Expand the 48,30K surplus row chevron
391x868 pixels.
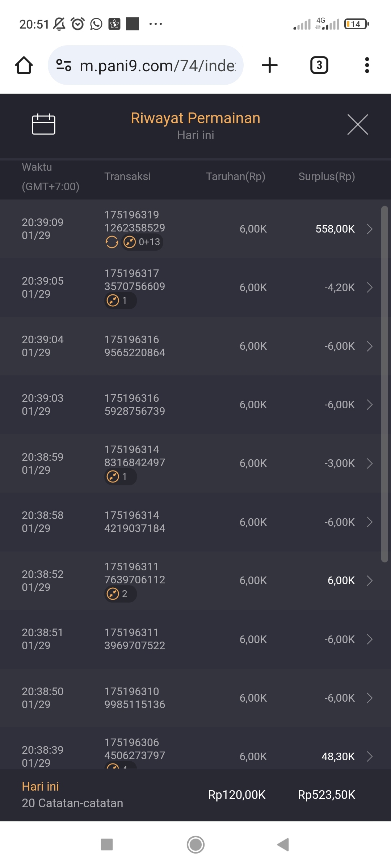click(x=370, y=756)
